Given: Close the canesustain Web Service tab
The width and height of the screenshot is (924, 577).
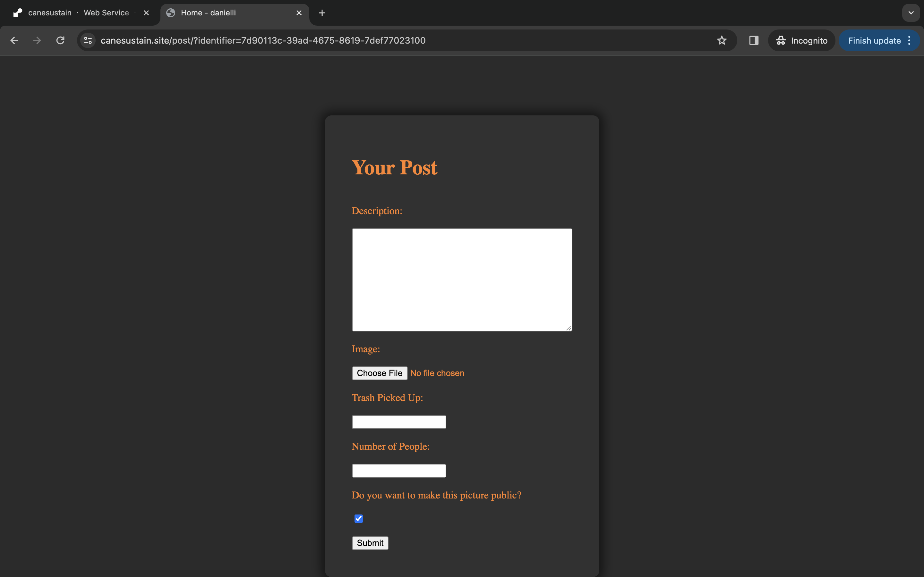Looking at the screenshot, I should pyautogui.click(x=146, y=13).
